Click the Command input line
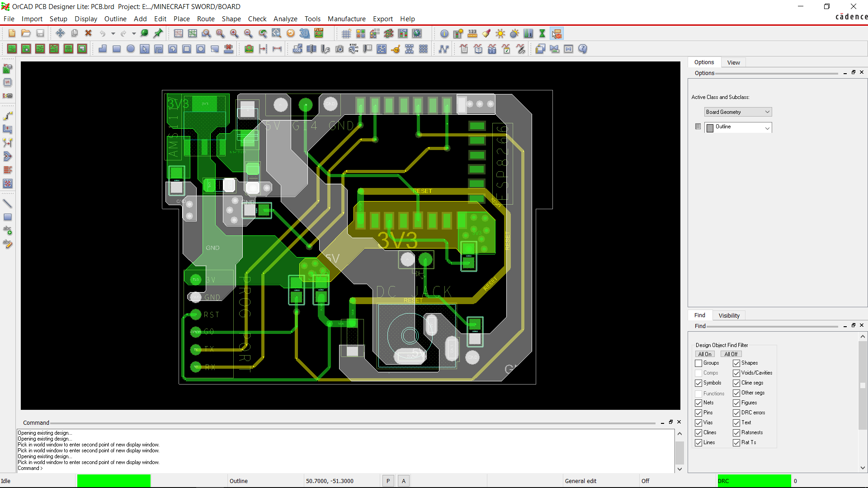The image size is (868, 488). (346, 469)
